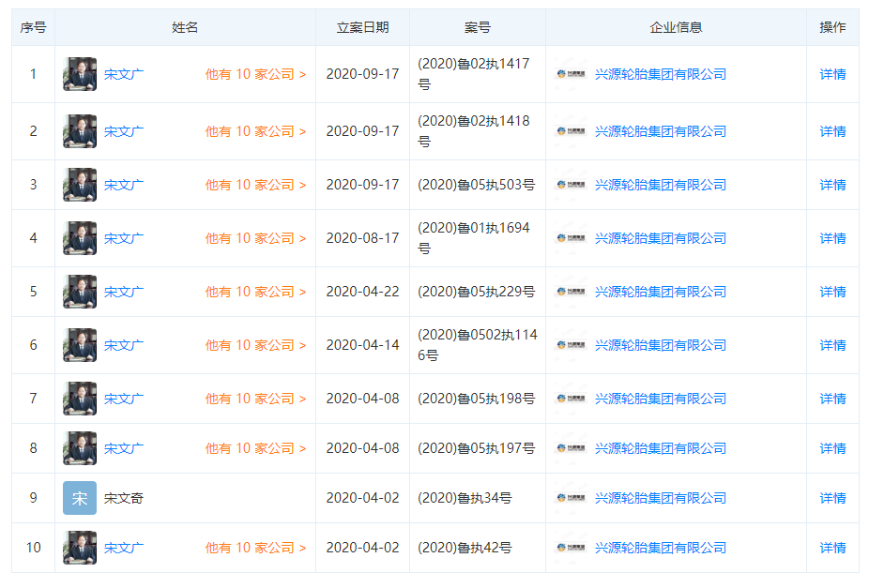Click the blue 宋 avatar in row 9

[80, 498]
